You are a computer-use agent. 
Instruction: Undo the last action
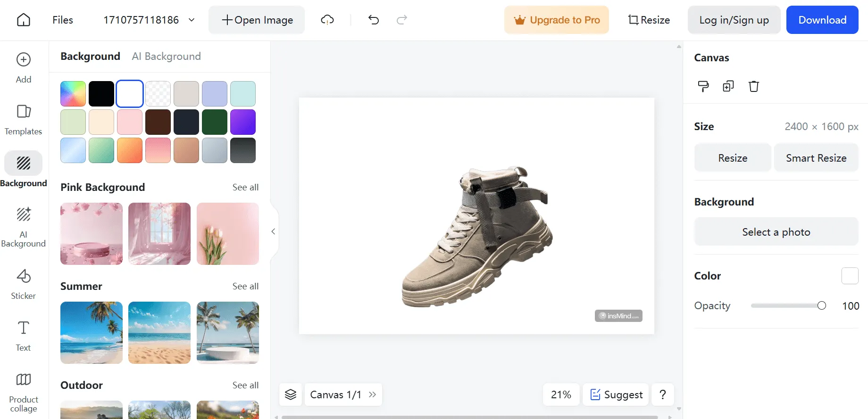[374, 20]
